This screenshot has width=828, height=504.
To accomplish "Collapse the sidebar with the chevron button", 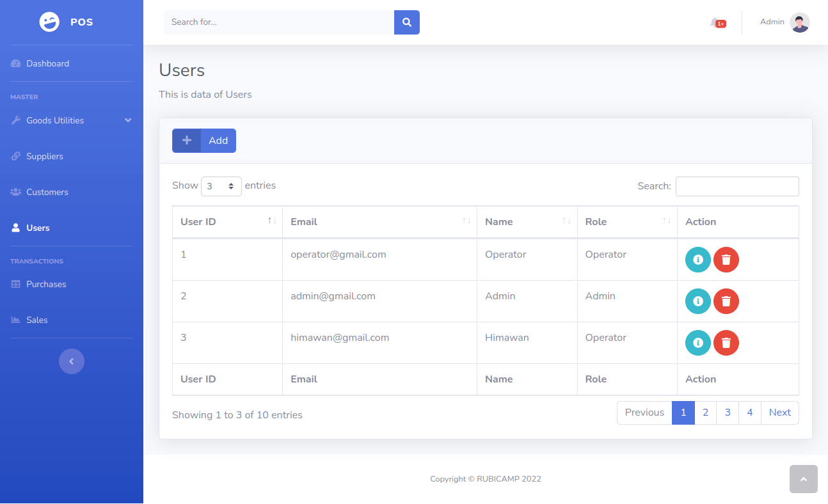I will [x=72, y=361].
